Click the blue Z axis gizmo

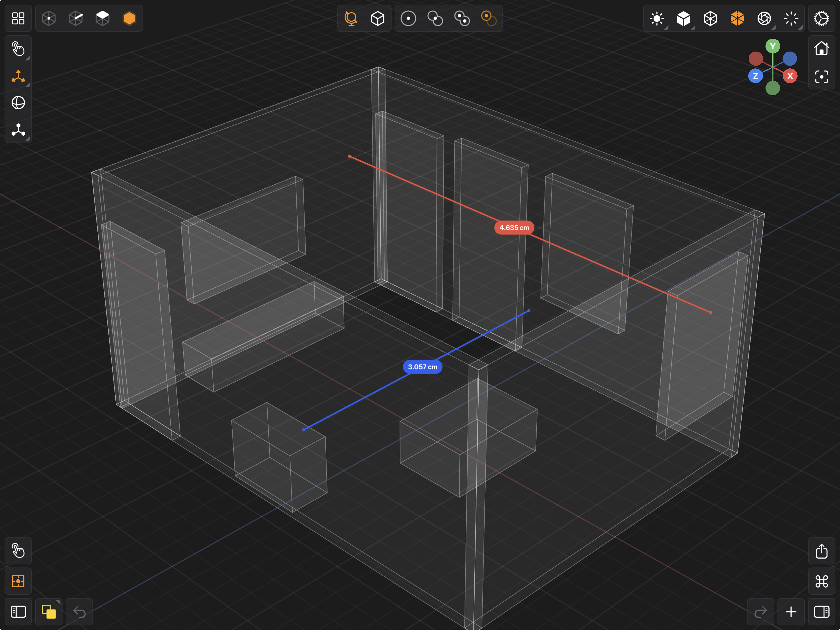click(x=755, y=76)
